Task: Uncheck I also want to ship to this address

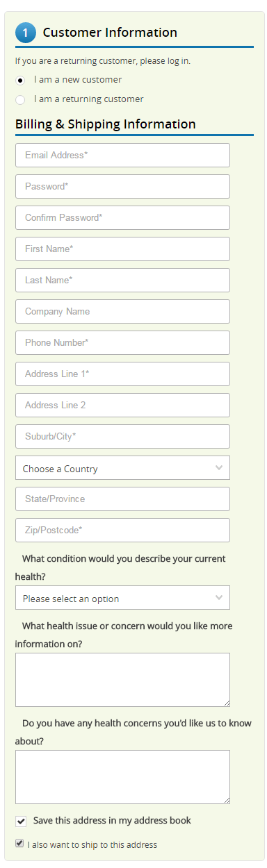Action: tap(19, 844)
